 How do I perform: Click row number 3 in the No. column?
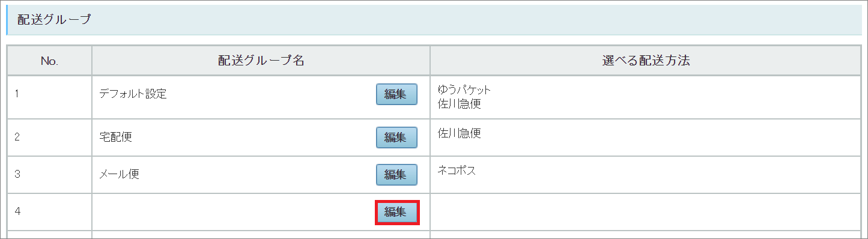17,175
